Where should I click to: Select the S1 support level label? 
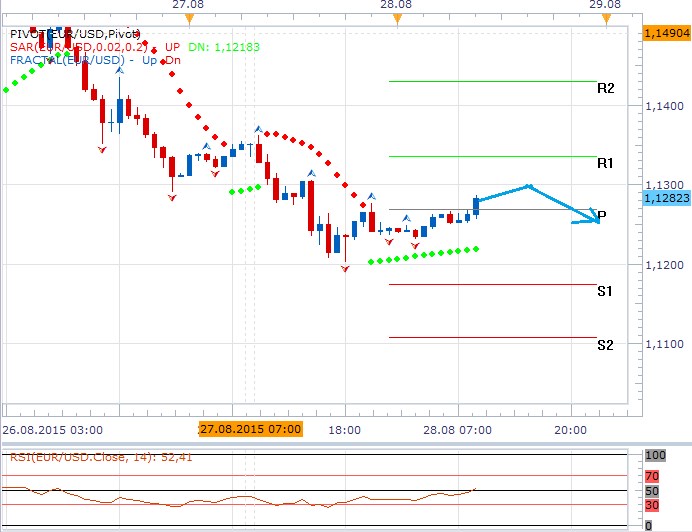pyautogui.click(x=605, y=291)
